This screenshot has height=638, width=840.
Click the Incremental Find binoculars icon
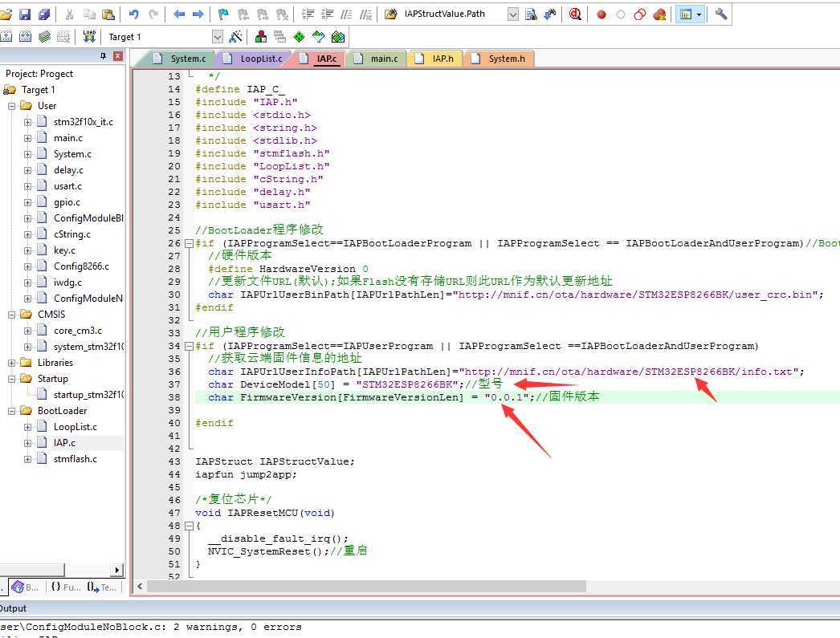tap(550, 14)
